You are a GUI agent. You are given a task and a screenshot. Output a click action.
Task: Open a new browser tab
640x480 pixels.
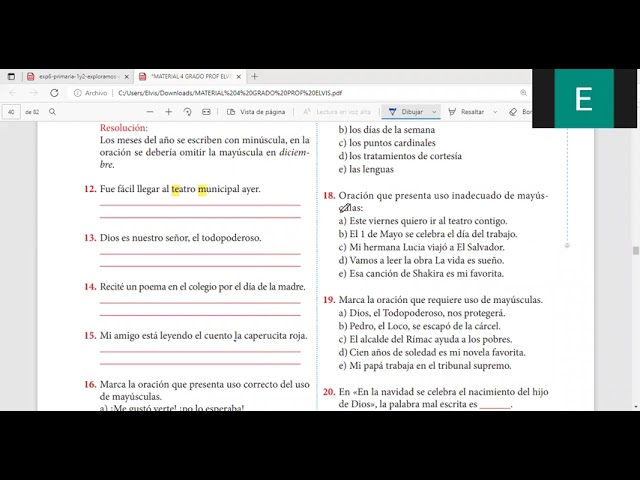(254, 76)
